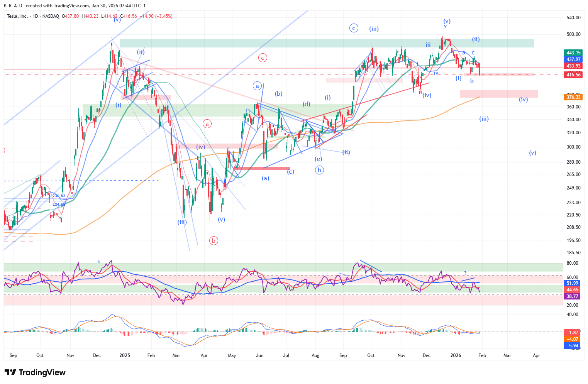Click the NASDAQ exchange label
This screenshot has width=588, height=384.
[51, 16]
